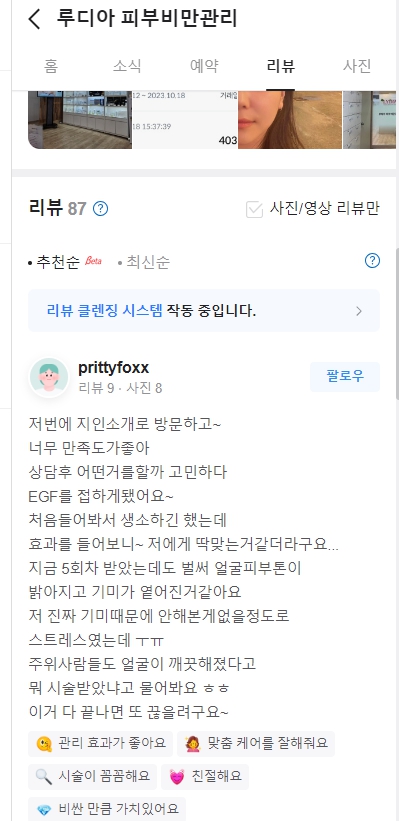Follow prittyfoxx with the 팔로우 button

[345, 376]
